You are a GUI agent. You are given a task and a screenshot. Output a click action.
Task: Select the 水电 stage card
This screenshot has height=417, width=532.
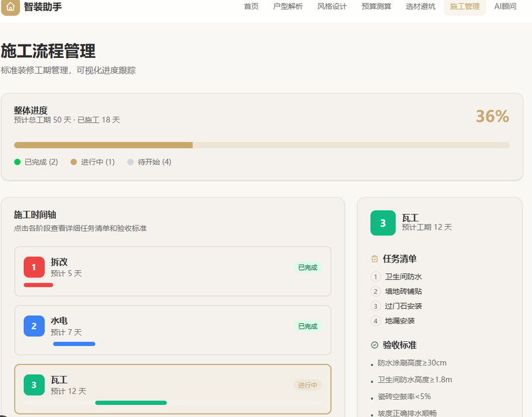click(x=173, y=330)
